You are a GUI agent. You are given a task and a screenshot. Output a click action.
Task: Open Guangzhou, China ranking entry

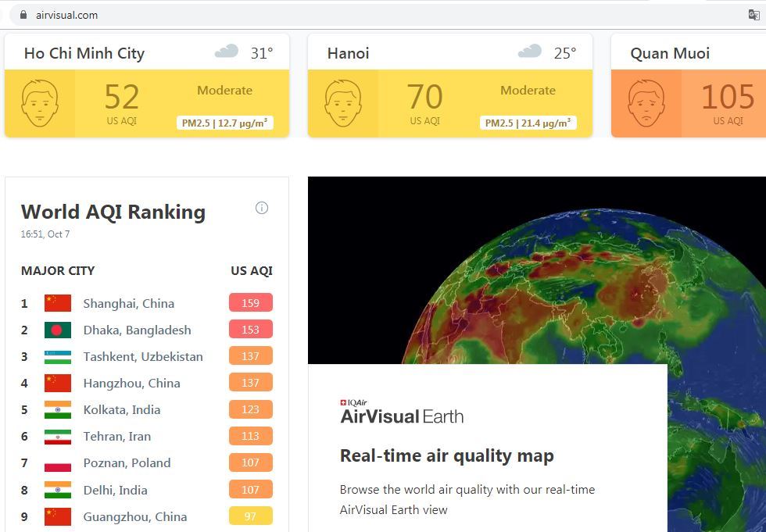pyautogui.click(x=134, y=516)
